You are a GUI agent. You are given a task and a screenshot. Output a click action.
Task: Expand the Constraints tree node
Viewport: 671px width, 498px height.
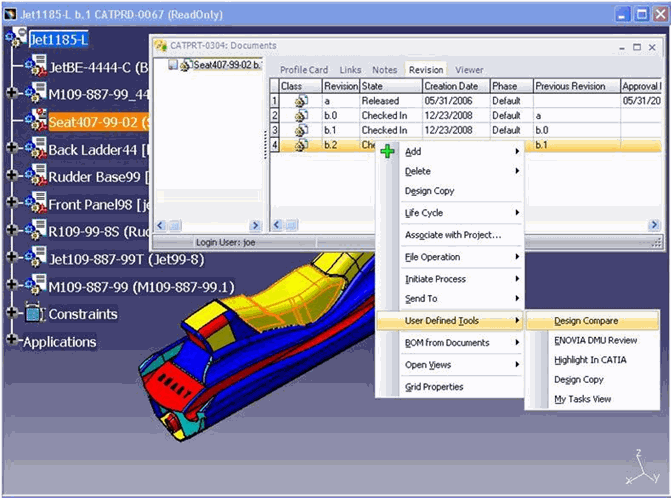12,312
